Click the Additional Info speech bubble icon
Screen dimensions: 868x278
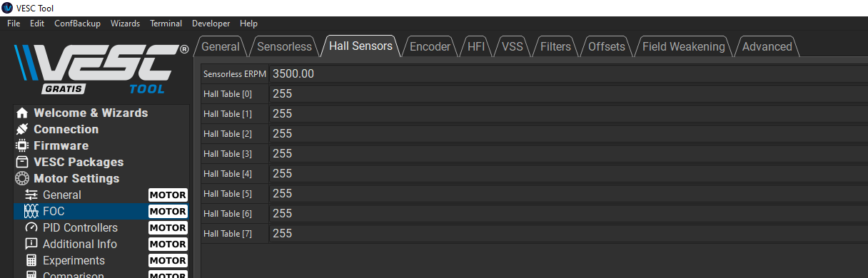(x=31, y=244)
